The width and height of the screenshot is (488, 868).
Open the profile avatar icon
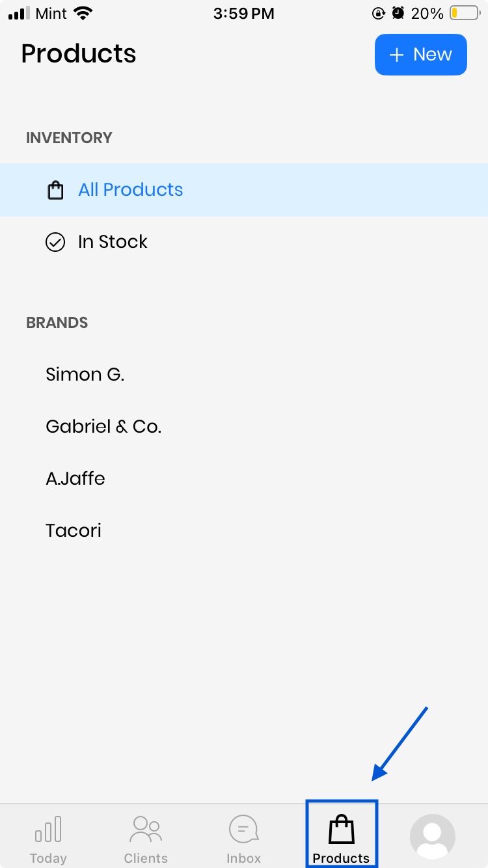[433, 837]
